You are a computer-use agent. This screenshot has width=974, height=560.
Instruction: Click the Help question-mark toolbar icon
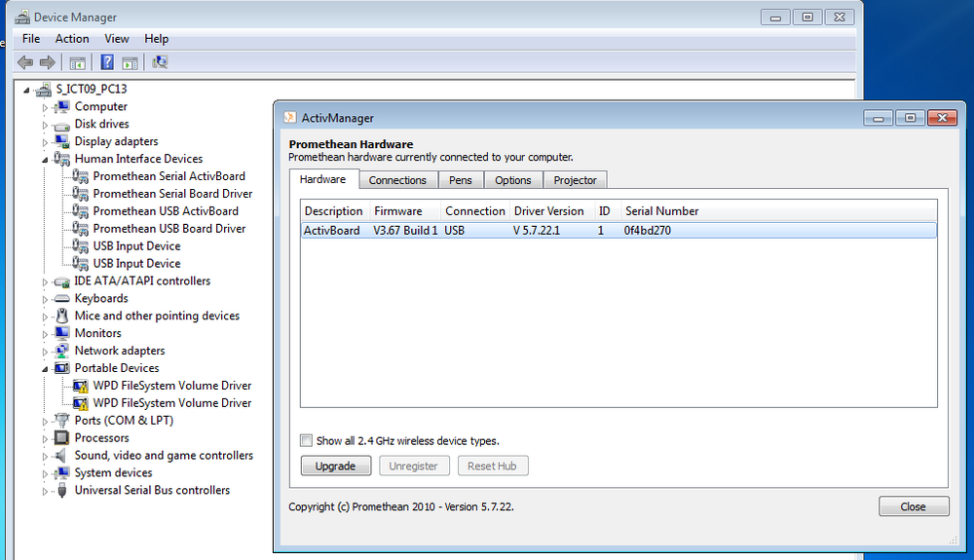pyautogui.click(x=107, y=62)
